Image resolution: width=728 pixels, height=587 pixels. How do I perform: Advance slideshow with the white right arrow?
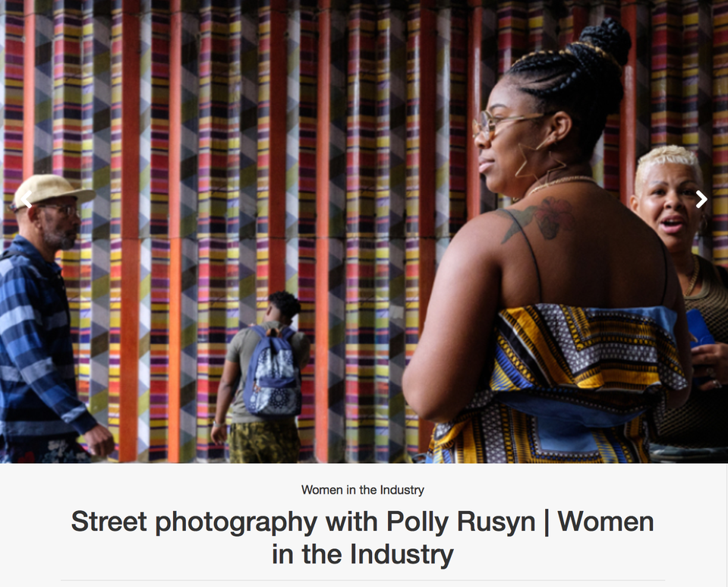(701, 199)
